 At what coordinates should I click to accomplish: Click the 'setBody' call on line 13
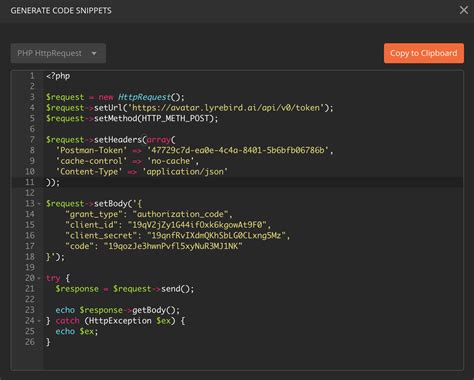pos(111,204)
